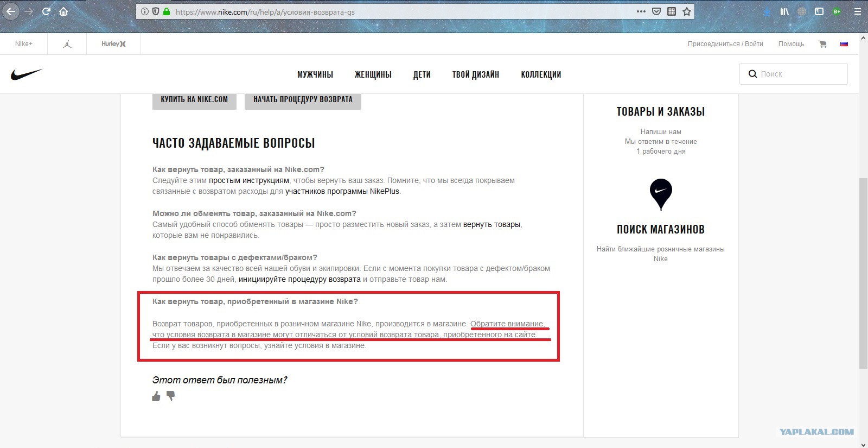Open the Женщины menu
The width and height of the screenshot is (868, 448).
pos(373,74)
